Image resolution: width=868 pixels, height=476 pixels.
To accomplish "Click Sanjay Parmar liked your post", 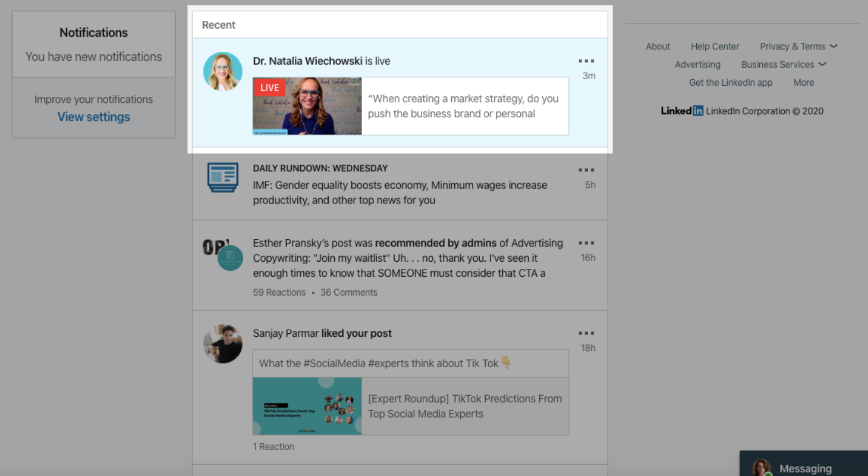I will 322,333.
